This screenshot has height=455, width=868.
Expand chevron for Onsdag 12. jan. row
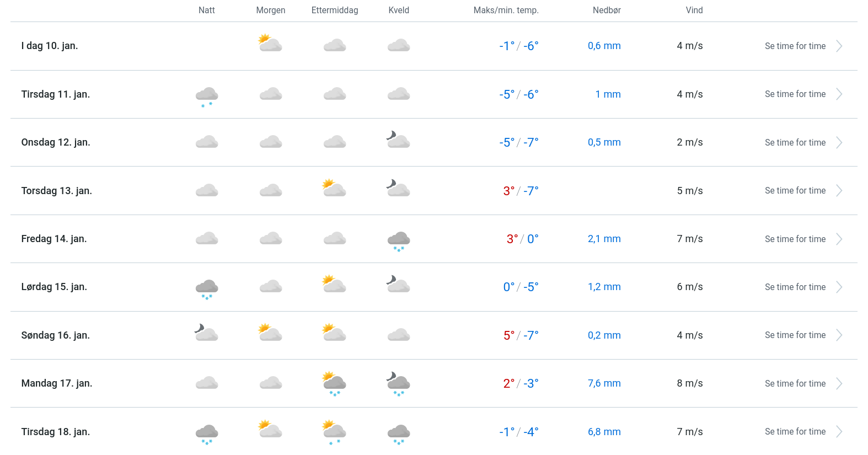[x=839, y=143]
